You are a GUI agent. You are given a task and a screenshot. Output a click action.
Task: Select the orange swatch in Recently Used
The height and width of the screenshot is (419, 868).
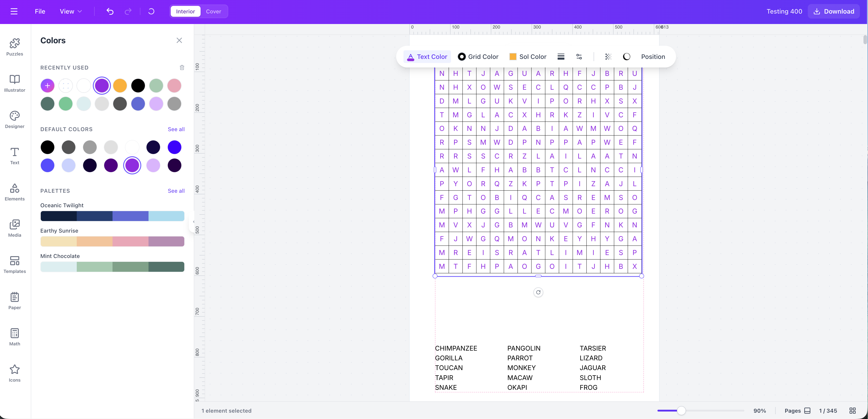point(120,85)
